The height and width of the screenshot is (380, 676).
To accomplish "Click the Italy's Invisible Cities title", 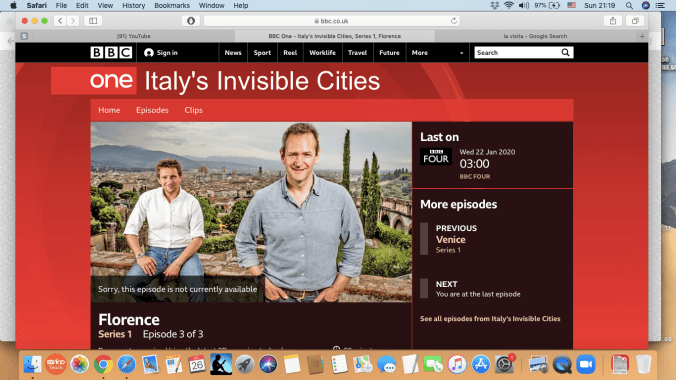I will (x=262, y=81).
